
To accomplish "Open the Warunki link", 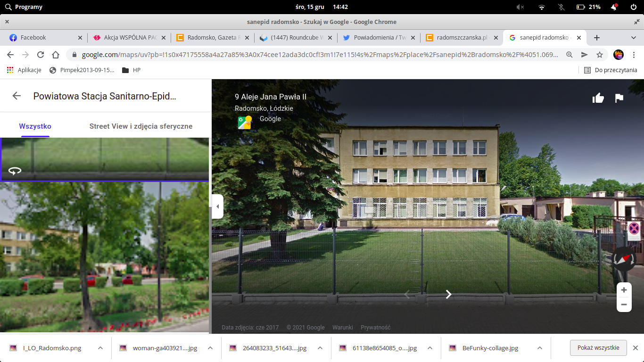I will click(x=343, y=327).
